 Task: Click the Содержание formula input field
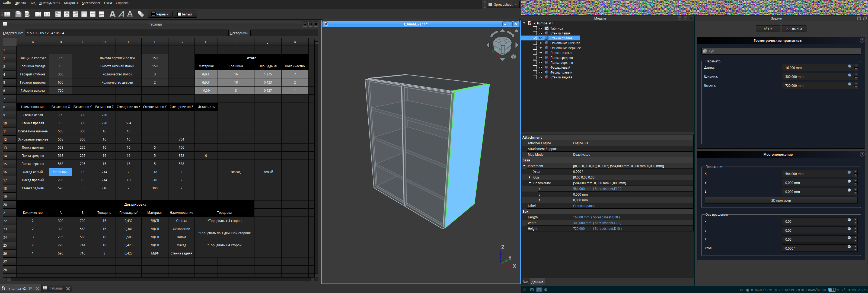[x=126, y=33]
